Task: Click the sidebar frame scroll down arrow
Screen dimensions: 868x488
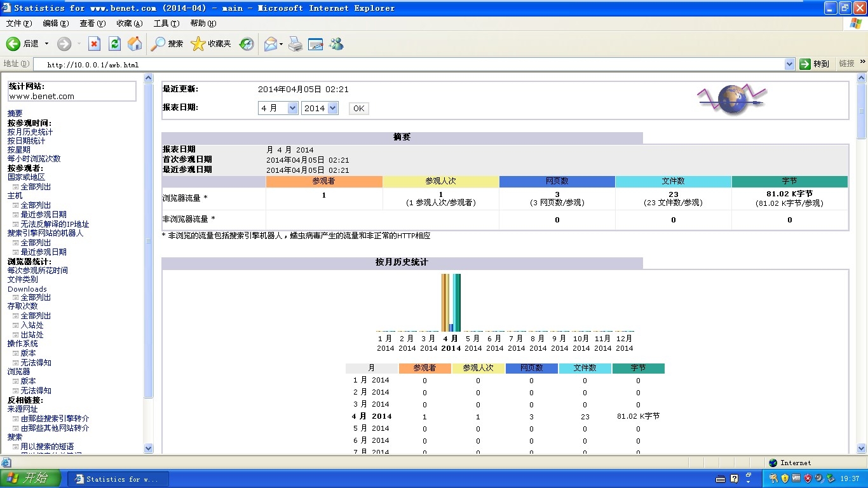Action: [x=149, y=448]
